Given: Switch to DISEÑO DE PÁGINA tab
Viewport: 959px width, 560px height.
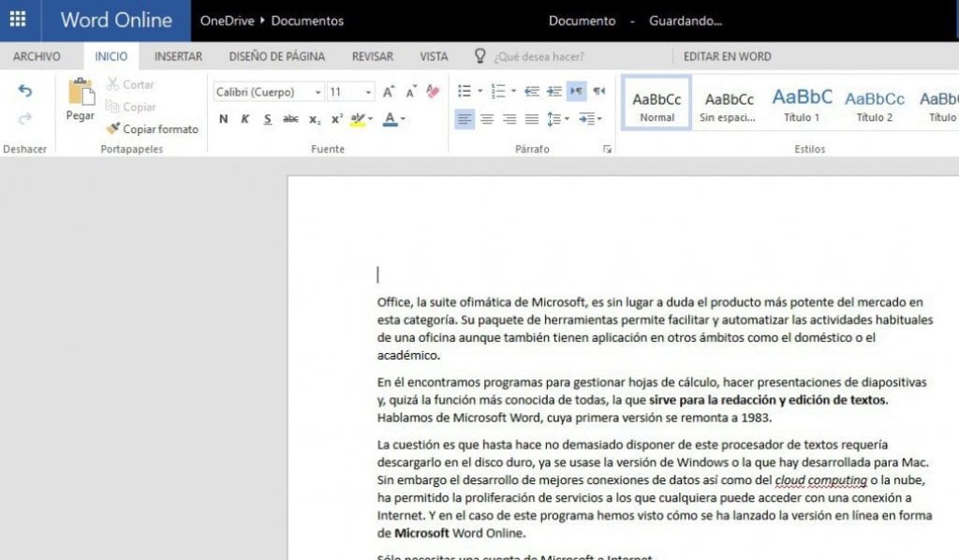Looking at the screenshot, I should (277, 56).
